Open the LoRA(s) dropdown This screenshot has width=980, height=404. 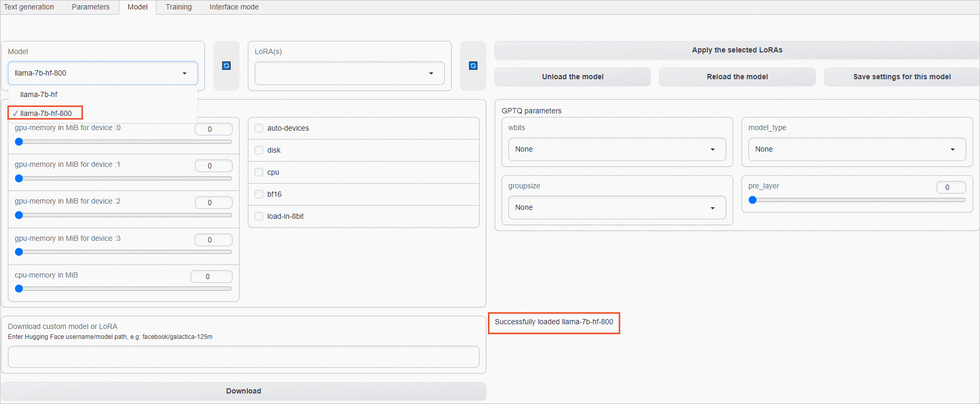[x=350, y=73]
